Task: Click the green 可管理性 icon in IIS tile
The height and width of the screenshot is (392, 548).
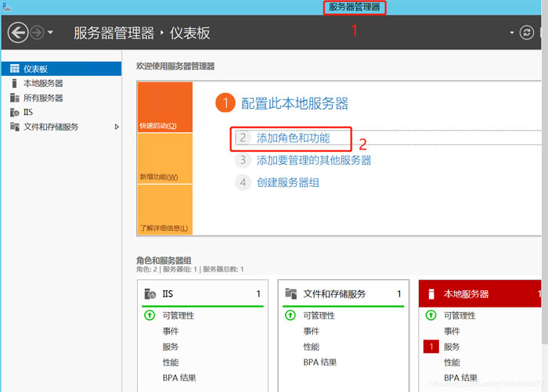Action: click(150, 315)
